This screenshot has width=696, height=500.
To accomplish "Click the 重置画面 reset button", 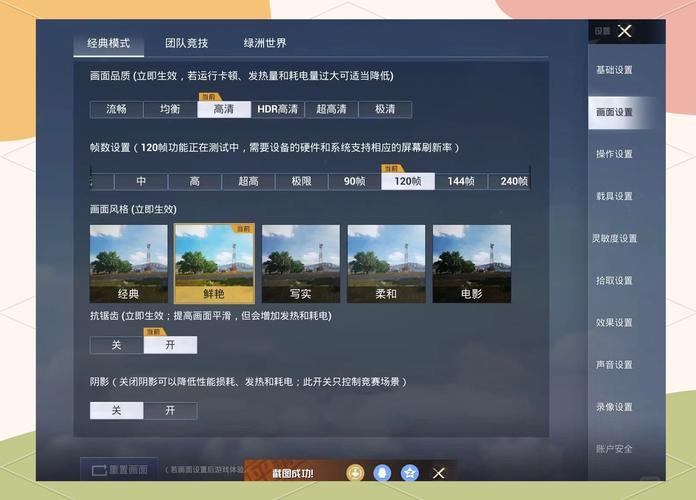I will pos(119,469).
